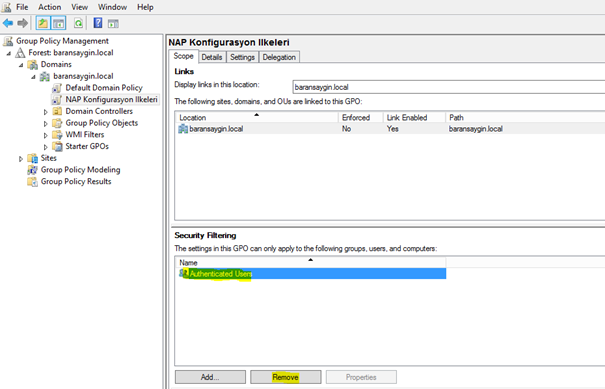Toggle the Show/Hide console tree icon
The width and height of the screenshot is (605, 389).
pyautogui.click(x=59, y=24)
